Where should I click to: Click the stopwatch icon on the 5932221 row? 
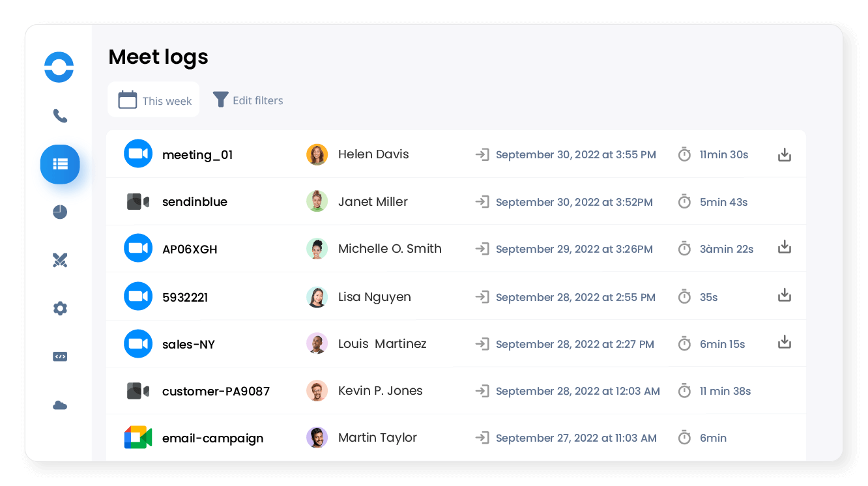pos(684,296)
